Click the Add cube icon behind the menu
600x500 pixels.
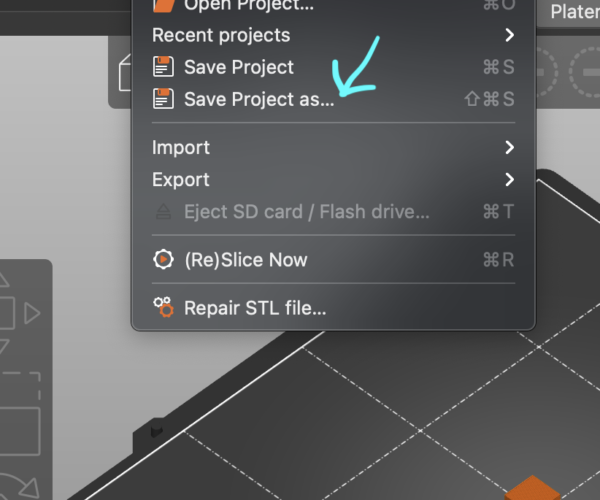(125, 73)
